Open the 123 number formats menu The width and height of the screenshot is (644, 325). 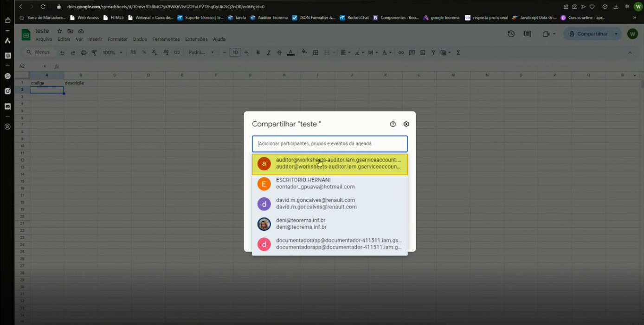(x=177, y=52)
